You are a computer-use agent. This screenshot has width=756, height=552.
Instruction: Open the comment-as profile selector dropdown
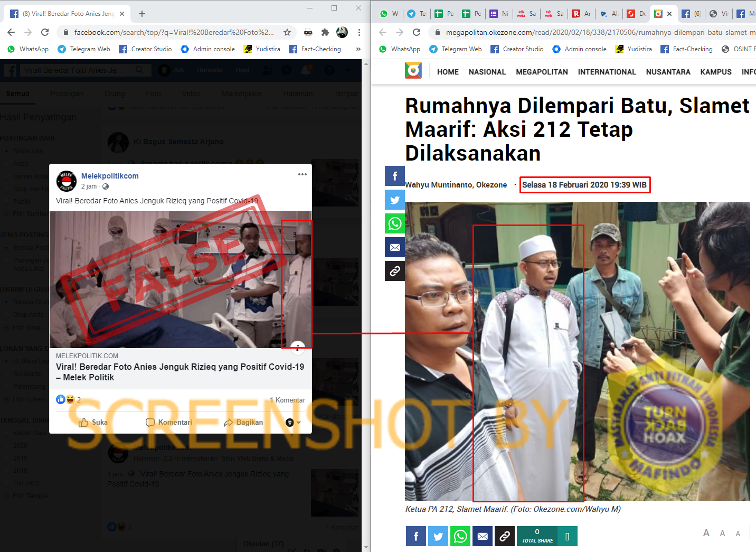tap(293, 423)
